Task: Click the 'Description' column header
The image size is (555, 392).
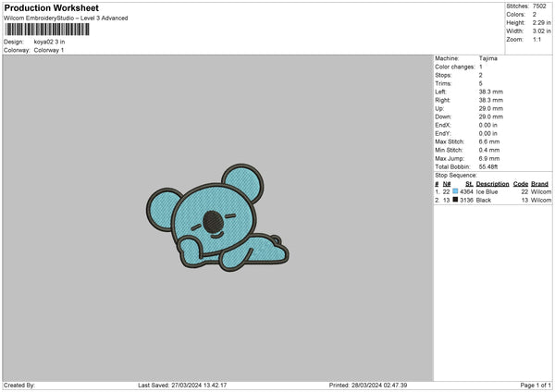Action: point(492,184)
